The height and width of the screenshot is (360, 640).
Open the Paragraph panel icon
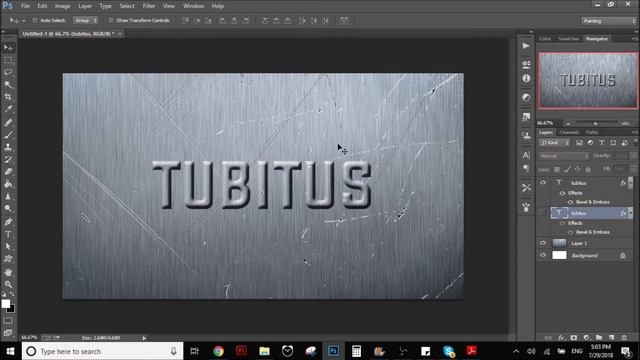tap(526, 168)
